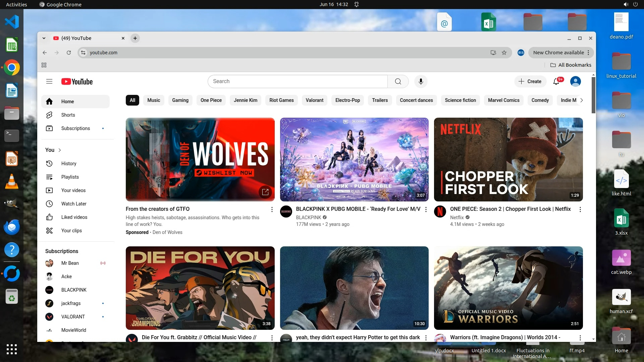This screenshot has width=644, height=362.
Task: Click the hamburger guide menu icon
Action: pyautogui.click(x=49, y=81)
